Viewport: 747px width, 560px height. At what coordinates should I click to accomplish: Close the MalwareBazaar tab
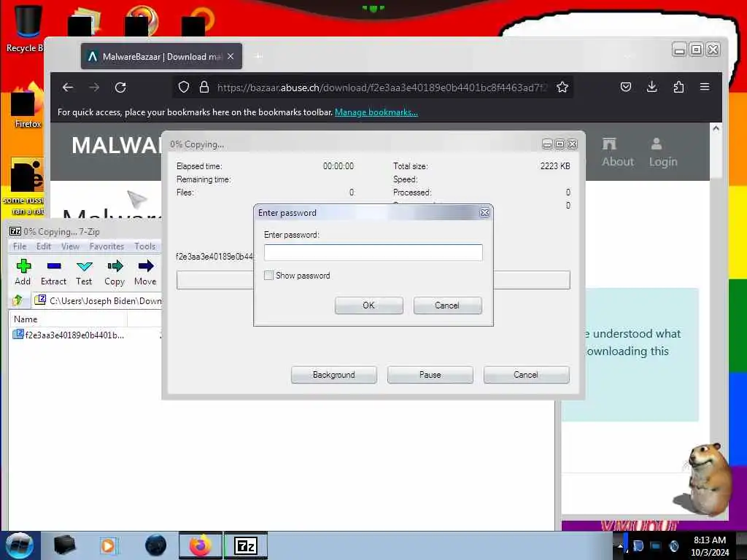pos(231,56)
